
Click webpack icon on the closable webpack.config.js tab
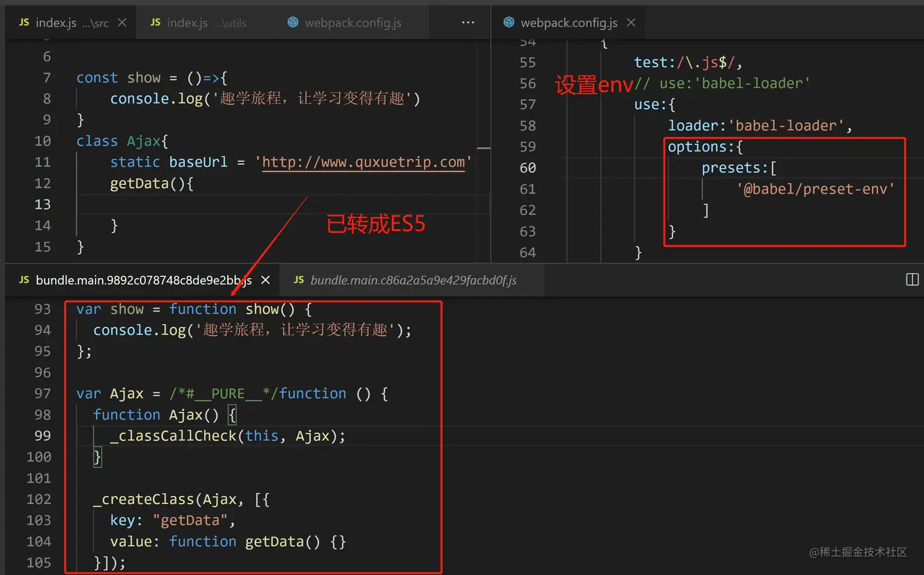click(x=508, y=23)
